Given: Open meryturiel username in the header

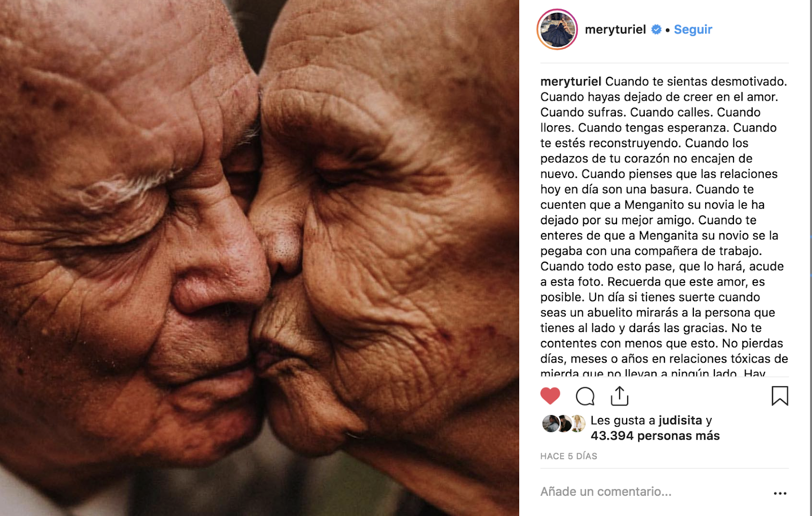Looking at the screenshot, I should 615,29.
